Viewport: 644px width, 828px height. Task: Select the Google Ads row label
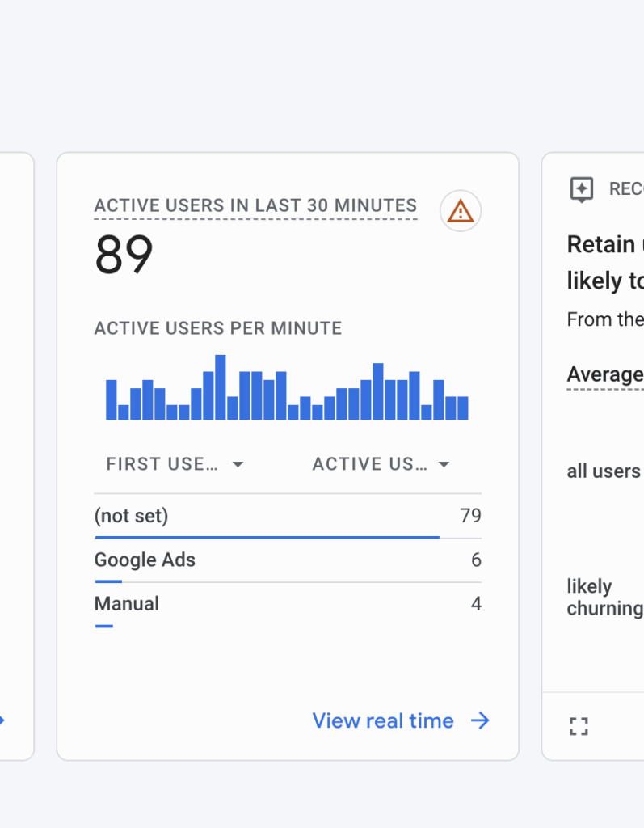(x=145, y=560)
